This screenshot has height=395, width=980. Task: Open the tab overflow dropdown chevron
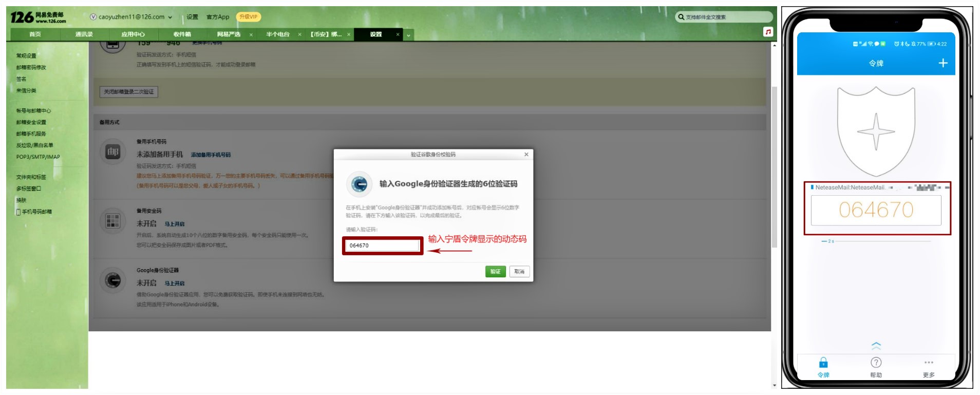point(408,35)
